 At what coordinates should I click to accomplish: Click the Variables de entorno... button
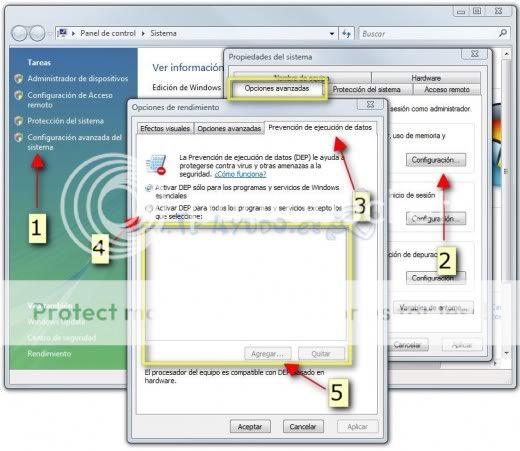point(433,307)
